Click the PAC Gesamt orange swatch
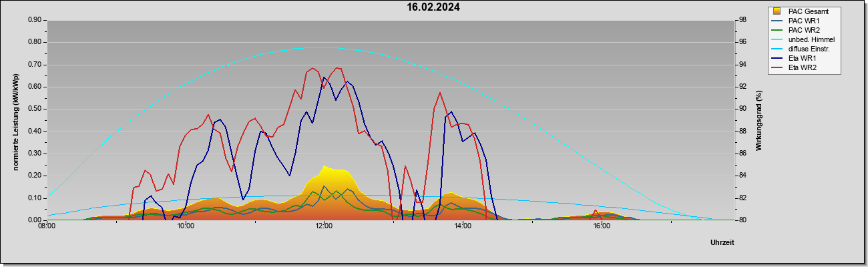This screenshot has width=868, height=267. (x=777, y=11)
